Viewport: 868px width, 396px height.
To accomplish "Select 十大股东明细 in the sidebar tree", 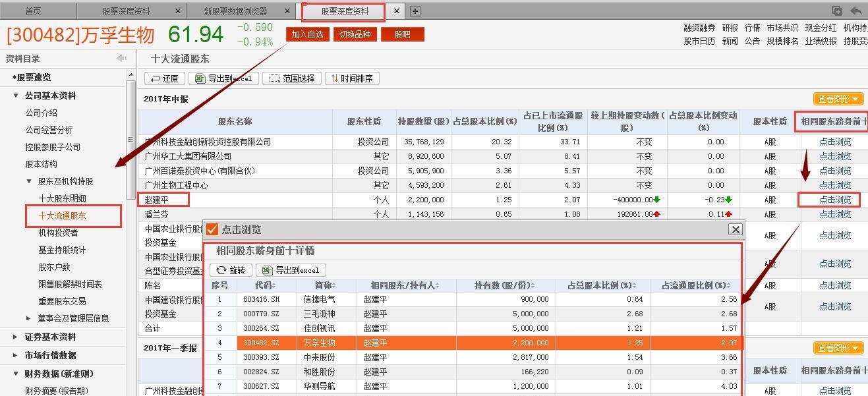I will click(x=63, y=198).
